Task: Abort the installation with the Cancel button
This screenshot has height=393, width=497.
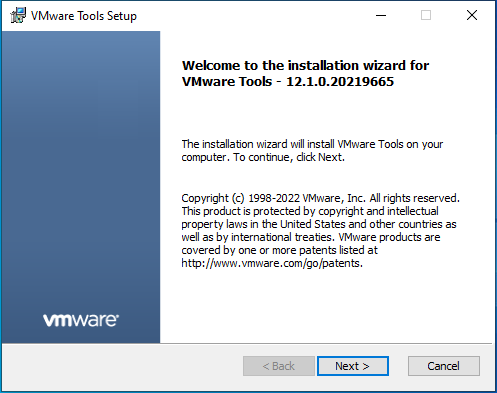Action: [444, 366]
